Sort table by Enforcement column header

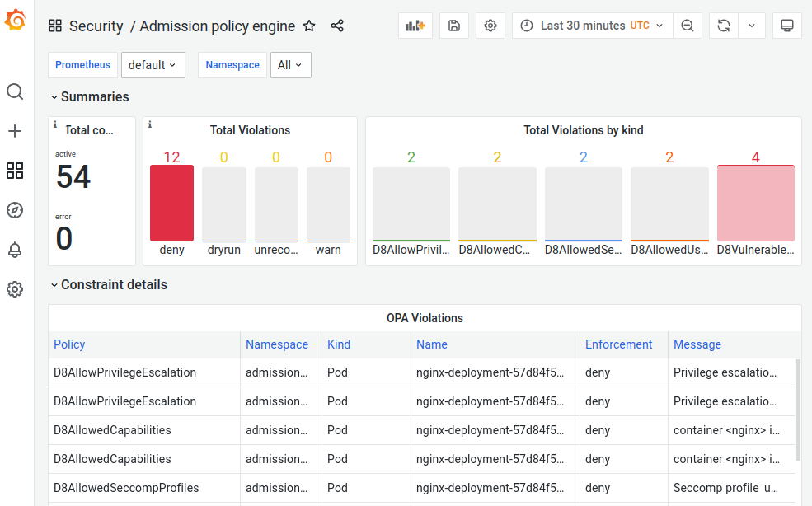(x=618, y=344)
